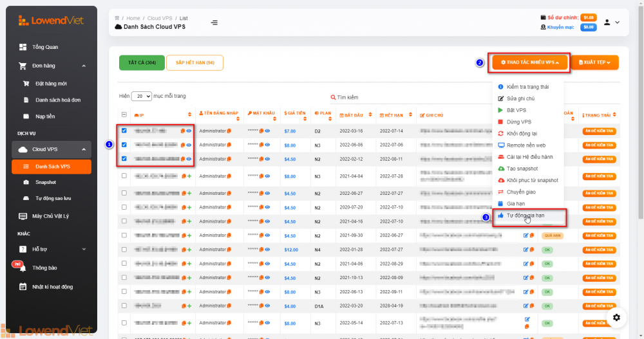Screen dimensions: 644x339
Task: Click the red Dừng VPS stop icon
Action: [x=500, y=122]
